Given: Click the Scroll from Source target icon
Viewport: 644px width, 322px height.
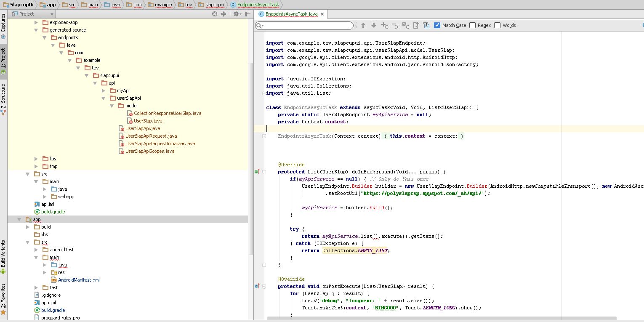Looking at the screenshot, I should click(x=214, y=13).
